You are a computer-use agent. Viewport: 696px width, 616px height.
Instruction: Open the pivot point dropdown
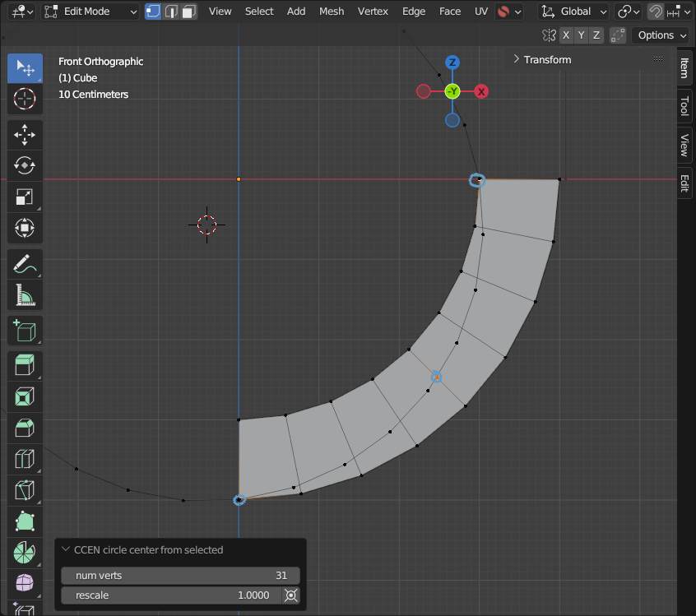pyautogui.click(x=629, y=12)
